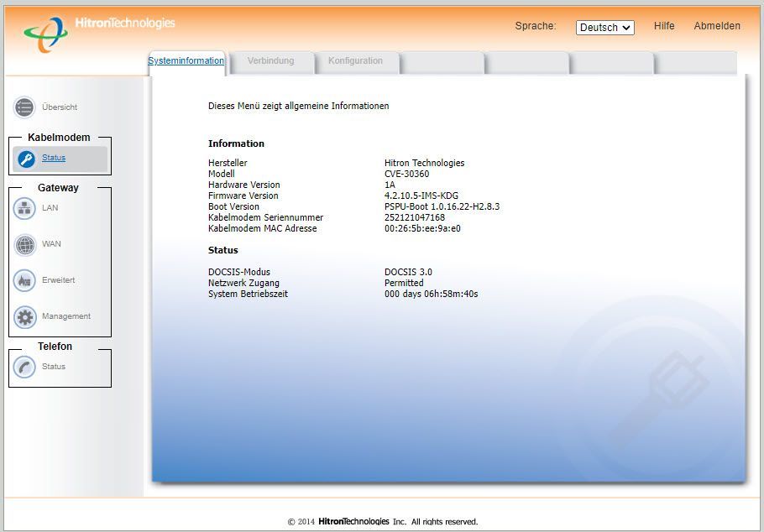This screenshot has width=764, height=532.
Task: Select the Permitted network access value
Action: (x=404, y=283)
